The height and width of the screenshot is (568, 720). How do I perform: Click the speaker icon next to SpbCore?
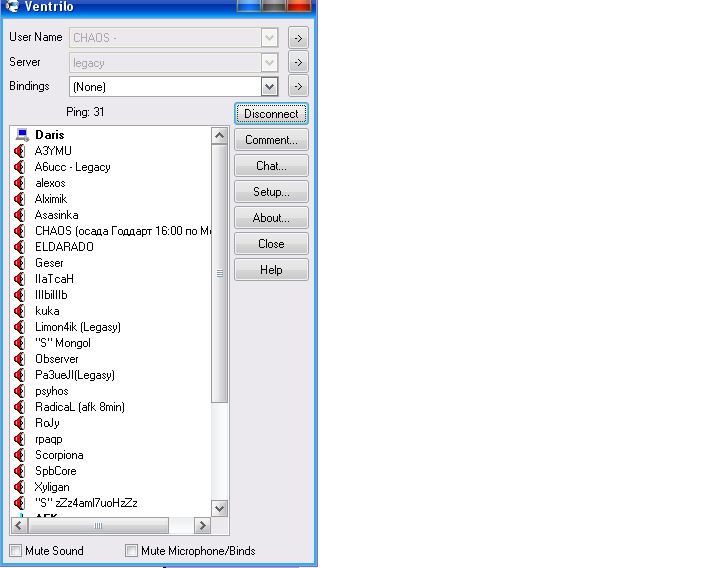click(x=19, y=471)
